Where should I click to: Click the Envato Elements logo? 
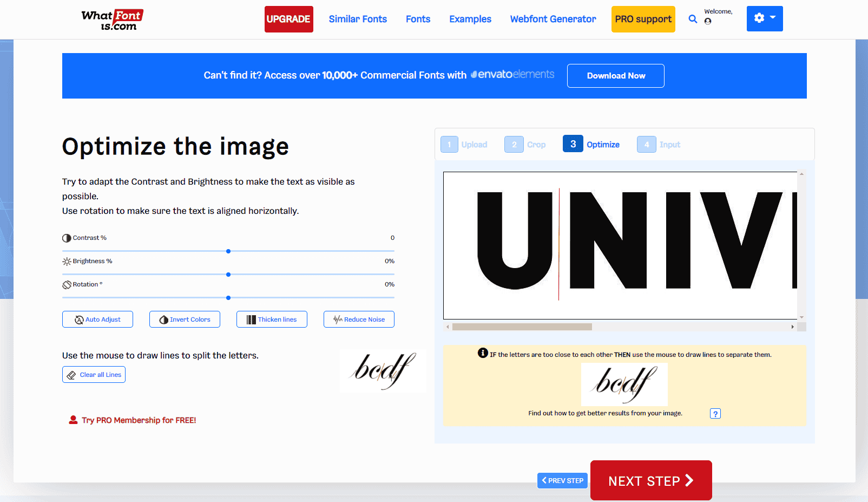[x=512, y=74]
